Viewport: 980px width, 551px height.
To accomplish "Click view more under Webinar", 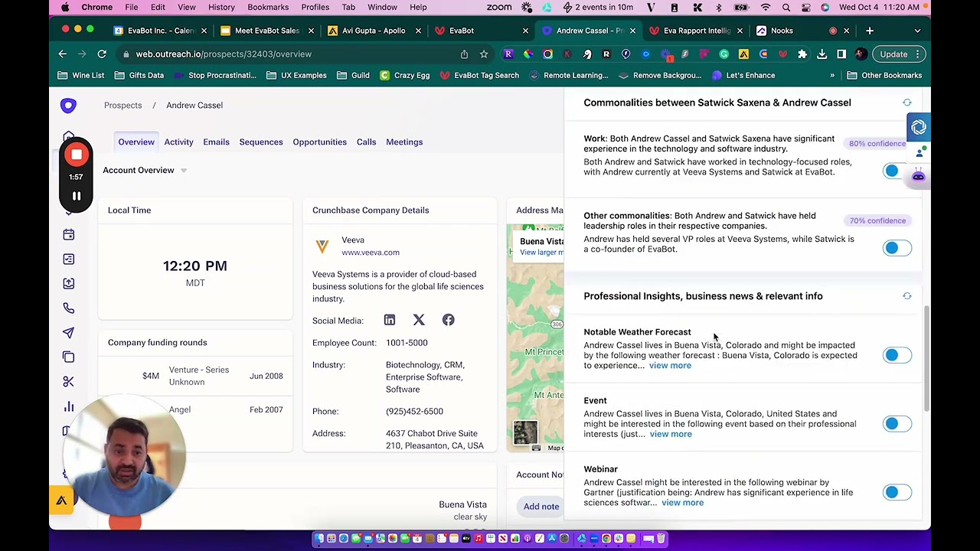I will point(682,503).
